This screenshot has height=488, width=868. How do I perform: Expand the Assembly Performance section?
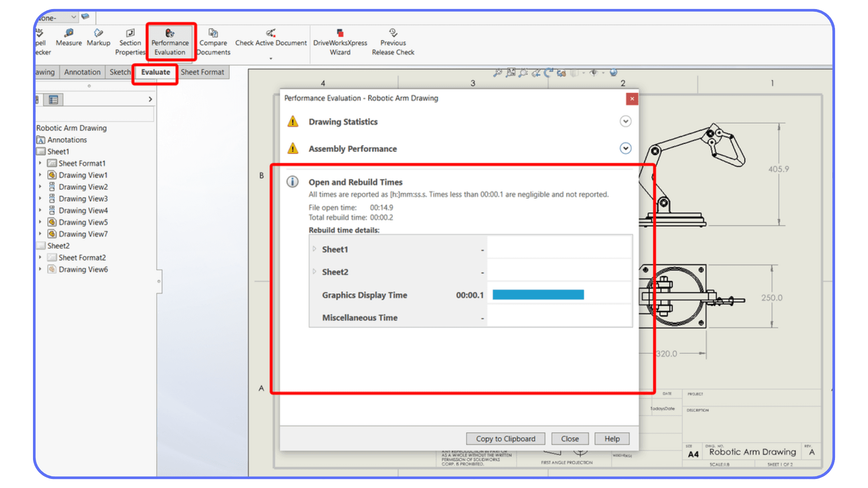click(626, 148)
